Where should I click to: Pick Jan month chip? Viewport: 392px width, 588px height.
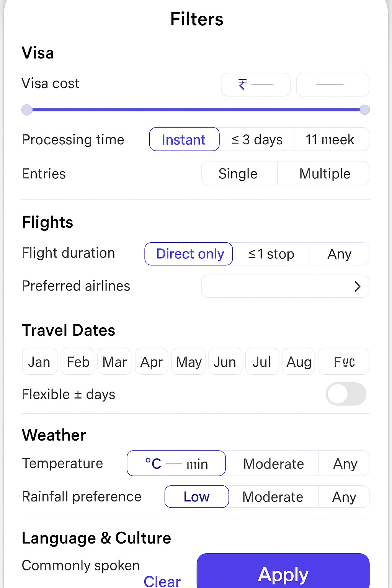[39, 361]
